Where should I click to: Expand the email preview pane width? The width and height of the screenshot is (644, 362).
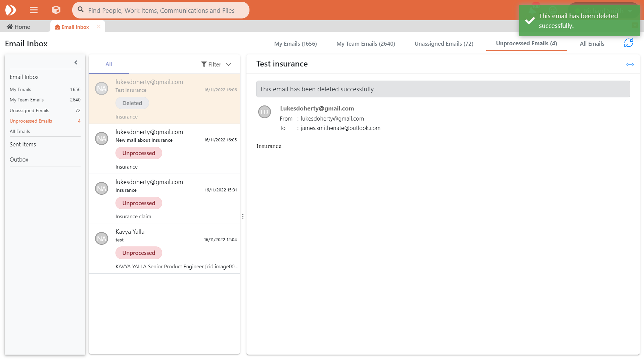click(630, 65)
